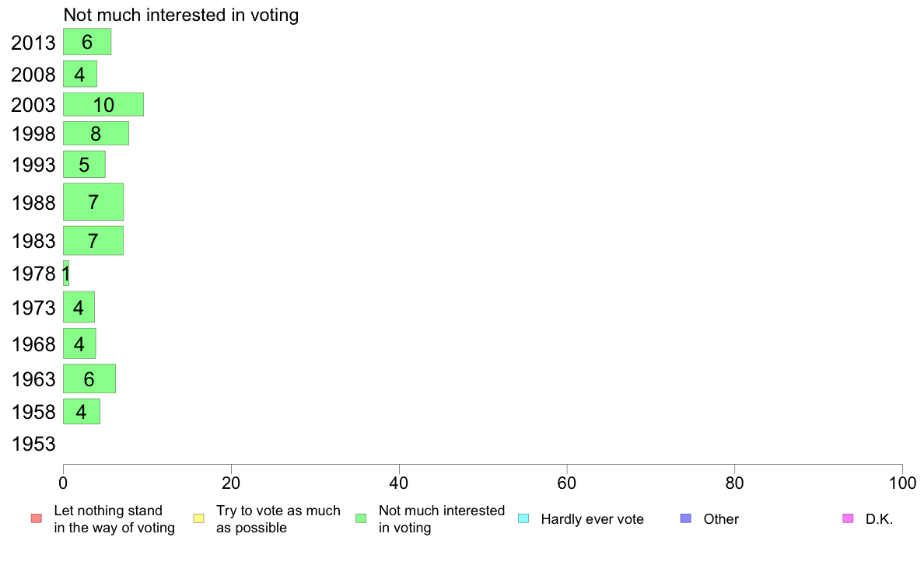924x572 pixels.
Task: Select the 1978 bar showing 1
Action: pos(66,274)
